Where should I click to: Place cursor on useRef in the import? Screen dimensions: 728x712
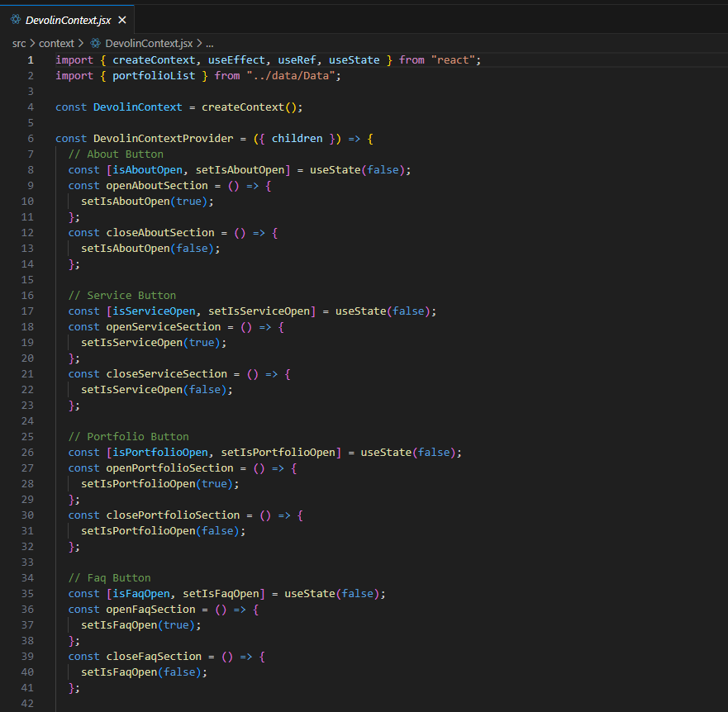(297, 60)
